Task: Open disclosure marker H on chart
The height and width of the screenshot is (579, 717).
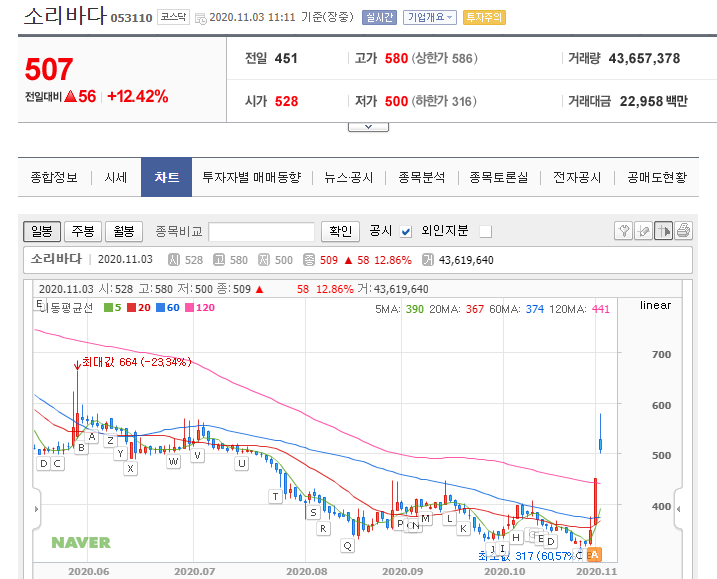Action: pyautogui.click(x=516, y=538)
